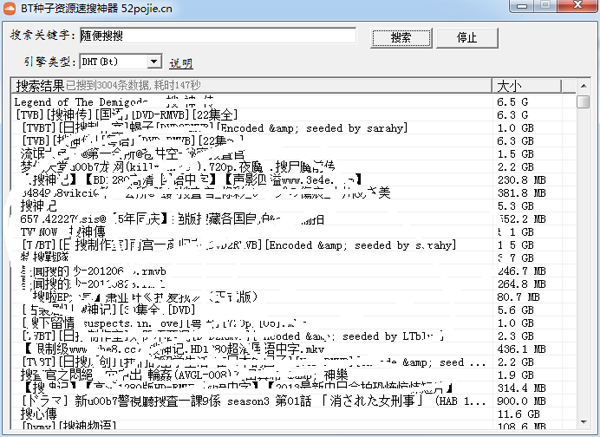
Task: Open the 说明 link
Action: pos(181,63)
